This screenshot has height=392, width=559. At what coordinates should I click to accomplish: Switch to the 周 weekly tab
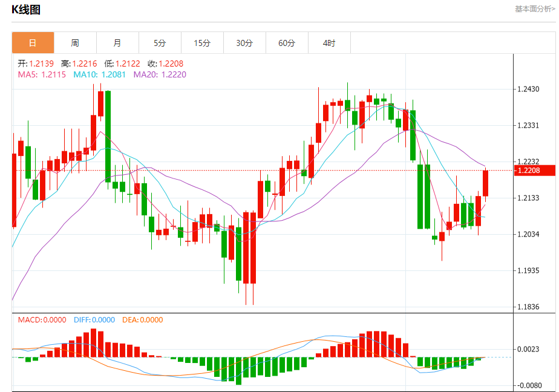pos(75,43)
